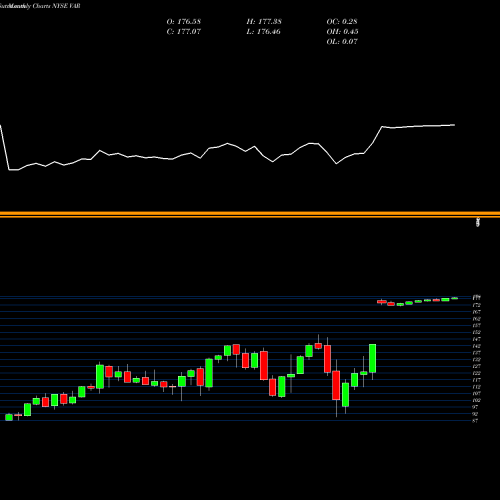
Task: Click the last tall green candle before the gap
Action: click(373, 358)
